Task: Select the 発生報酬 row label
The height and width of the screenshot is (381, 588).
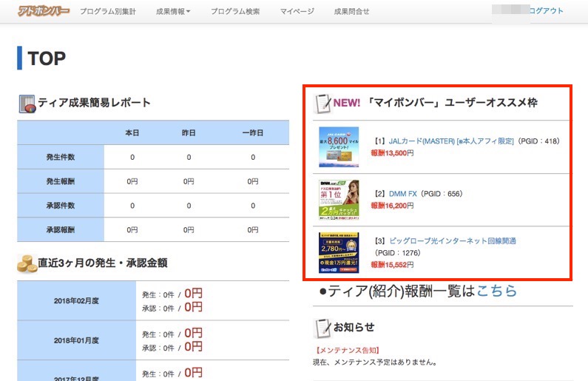Action: coord(61,181)
